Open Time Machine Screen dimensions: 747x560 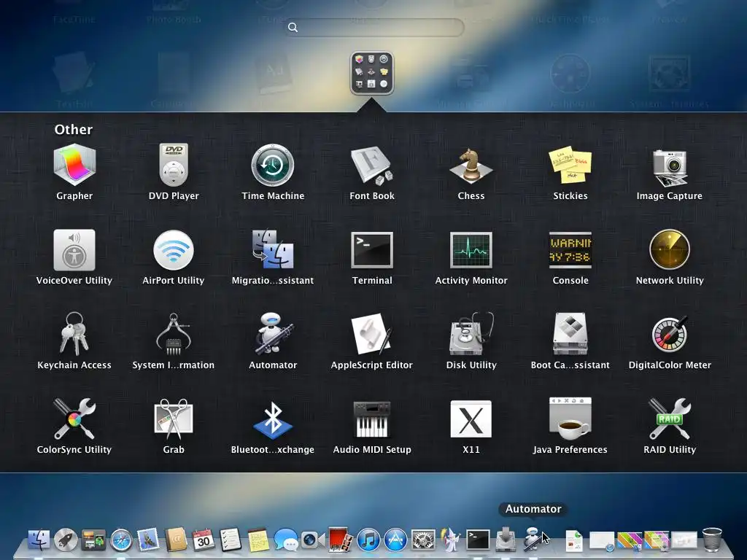[x=273, y=165]
